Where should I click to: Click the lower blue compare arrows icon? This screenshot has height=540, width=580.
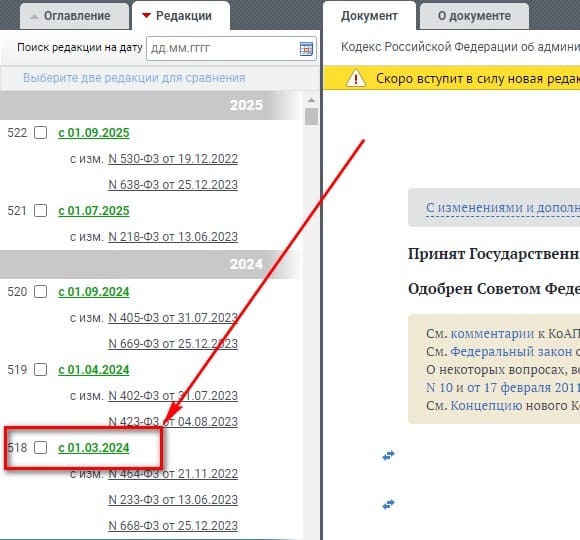point(388,504)
